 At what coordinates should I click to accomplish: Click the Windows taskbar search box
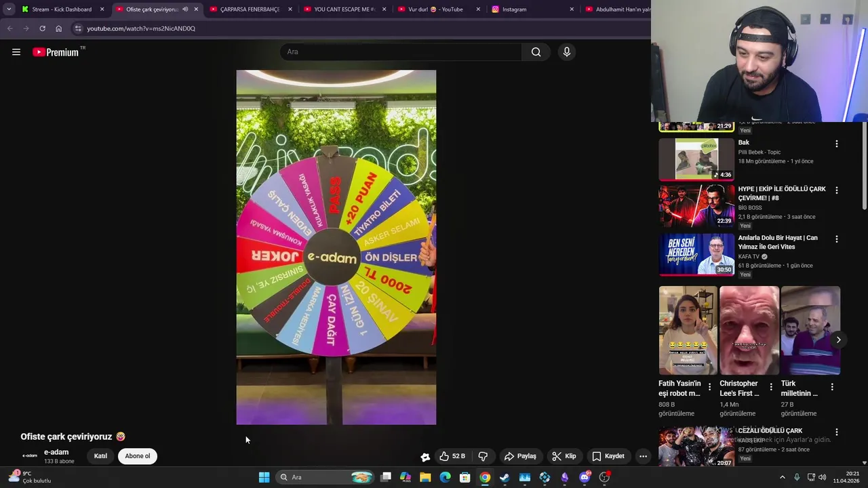coord(325,477)
